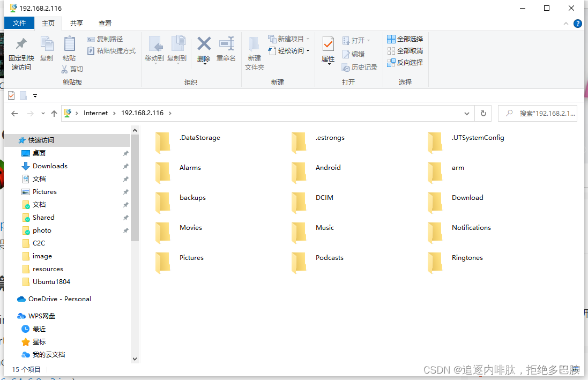
Task: Select the Alarms folder
Action: 178,173
